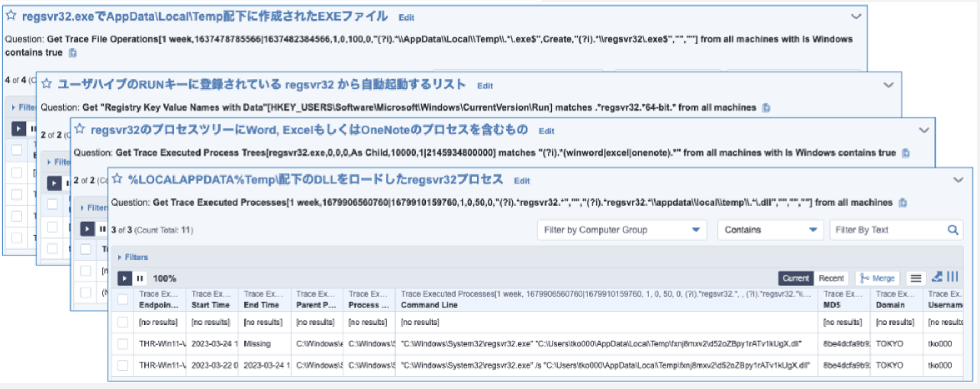980x389 pixels.
Task: Star the regsvr32.exe AppData EXEファイル question
Action: [x=11, y=16]
